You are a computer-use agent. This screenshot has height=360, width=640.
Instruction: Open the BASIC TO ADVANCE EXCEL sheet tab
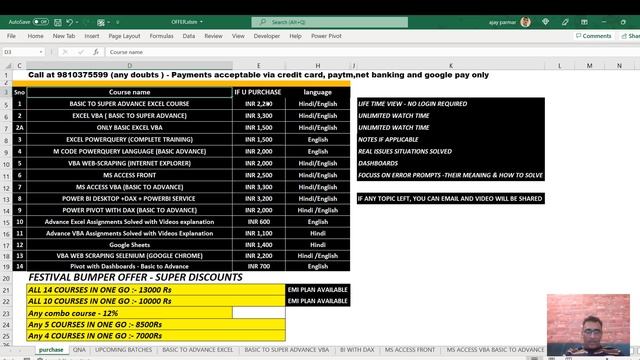198,350
